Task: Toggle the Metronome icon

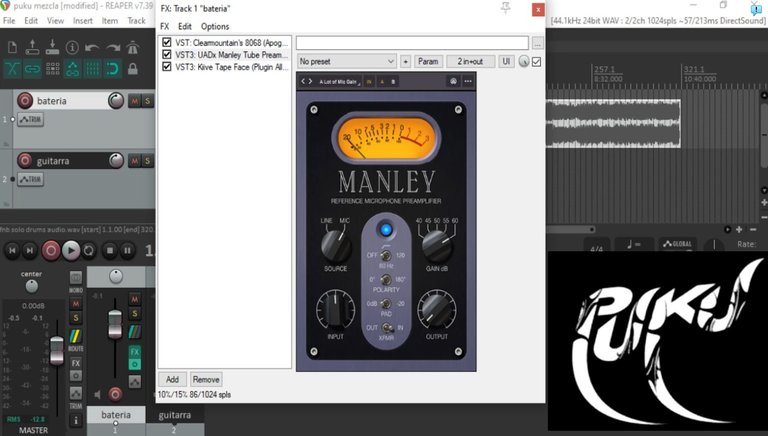Action: 133,48
